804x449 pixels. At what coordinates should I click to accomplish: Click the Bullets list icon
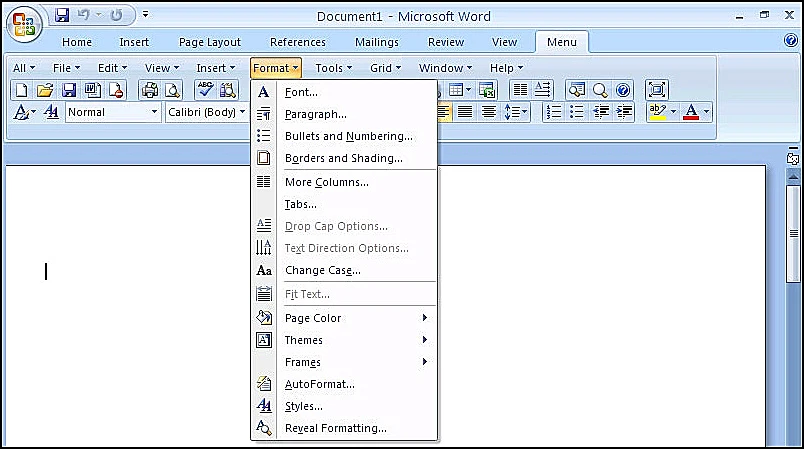[577, 112]
